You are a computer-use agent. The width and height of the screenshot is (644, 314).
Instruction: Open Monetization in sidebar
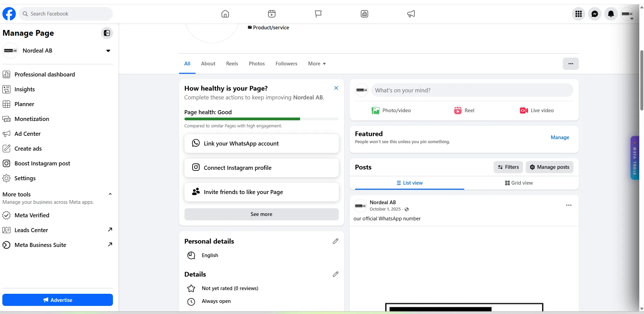click(58, 119)
